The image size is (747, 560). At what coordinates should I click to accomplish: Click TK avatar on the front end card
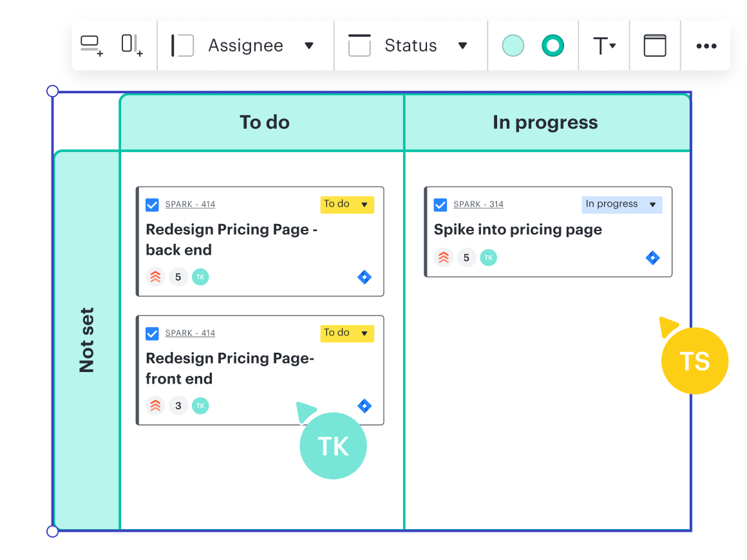coord(200,406)
